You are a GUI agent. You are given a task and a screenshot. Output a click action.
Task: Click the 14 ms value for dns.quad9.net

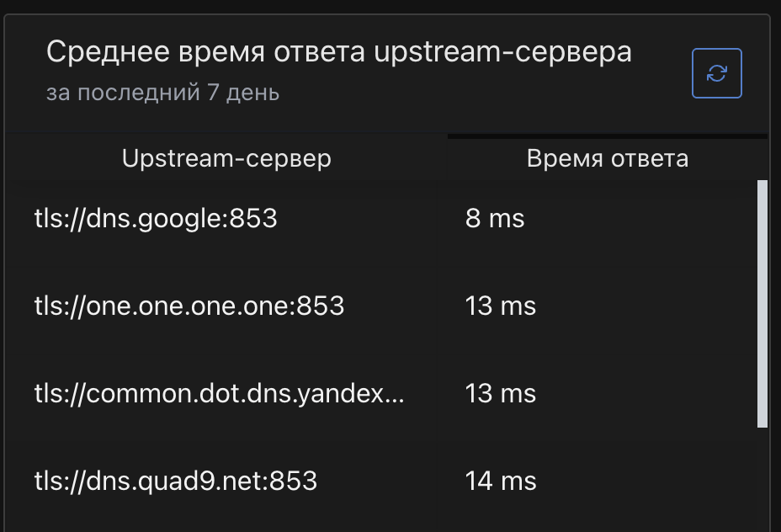coord(502,481)
